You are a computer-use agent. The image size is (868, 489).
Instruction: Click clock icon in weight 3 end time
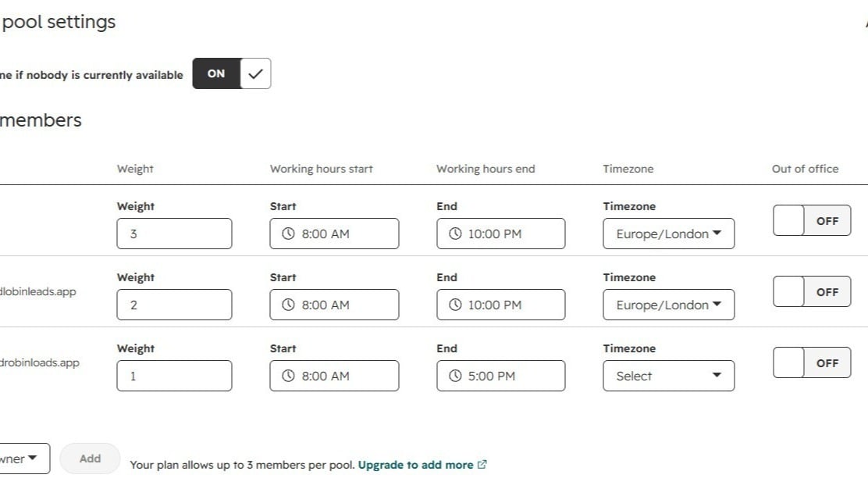tap(455, 234)
